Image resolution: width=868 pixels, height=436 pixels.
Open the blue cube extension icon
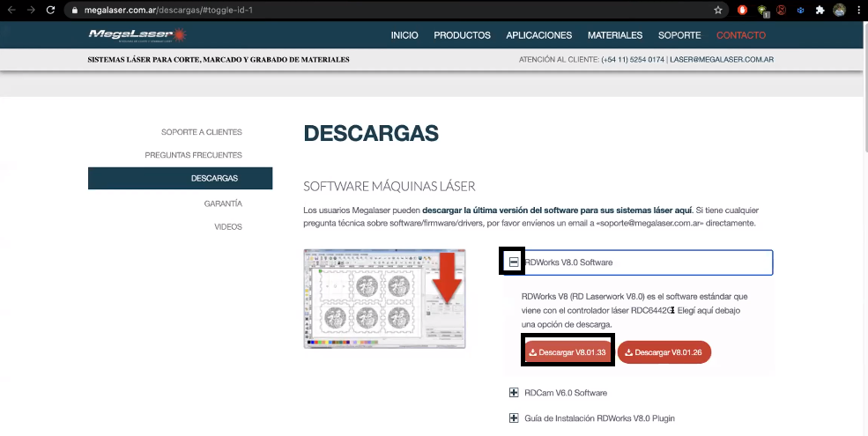tap(800, 10)
